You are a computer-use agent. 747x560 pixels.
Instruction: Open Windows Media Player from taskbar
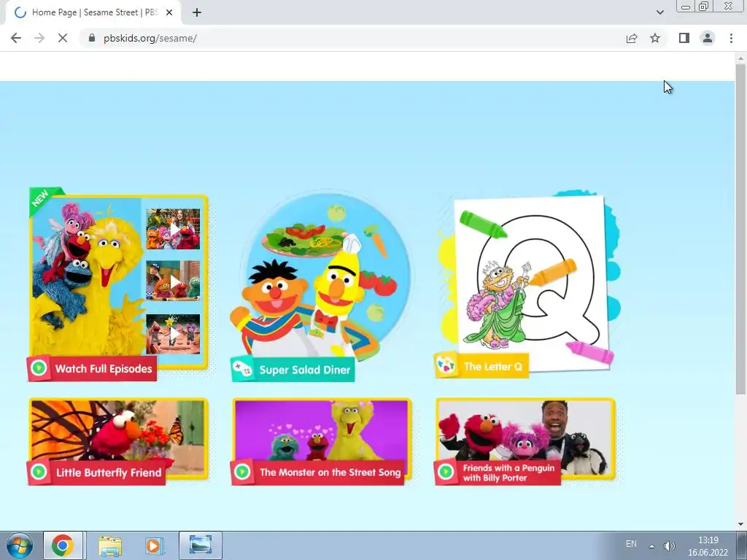(x=155, y=545)
